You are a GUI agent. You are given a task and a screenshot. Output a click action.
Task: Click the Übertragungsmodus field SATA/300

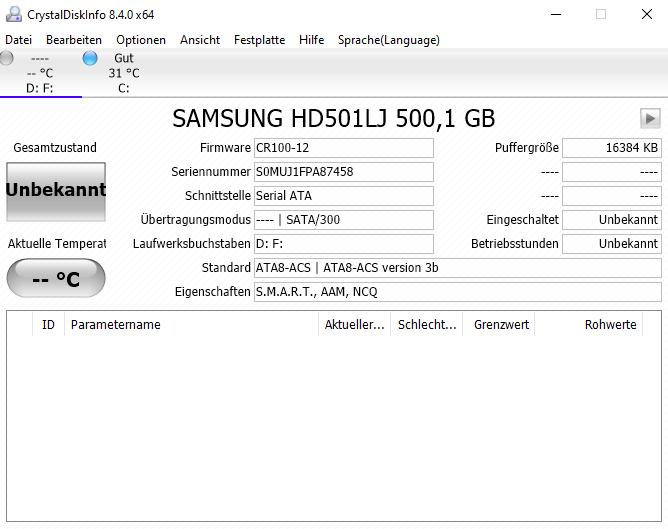344,220
